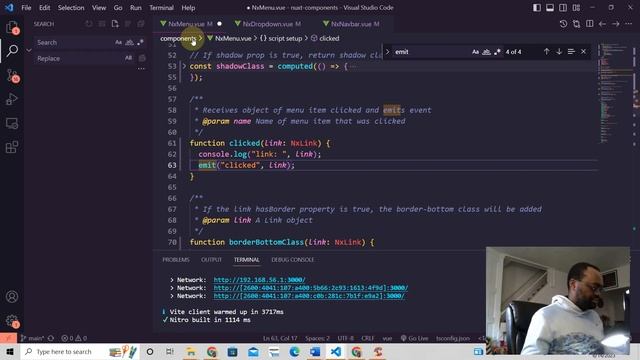Toggle search details three-dots below the Replace field

[x=141, y=69]
